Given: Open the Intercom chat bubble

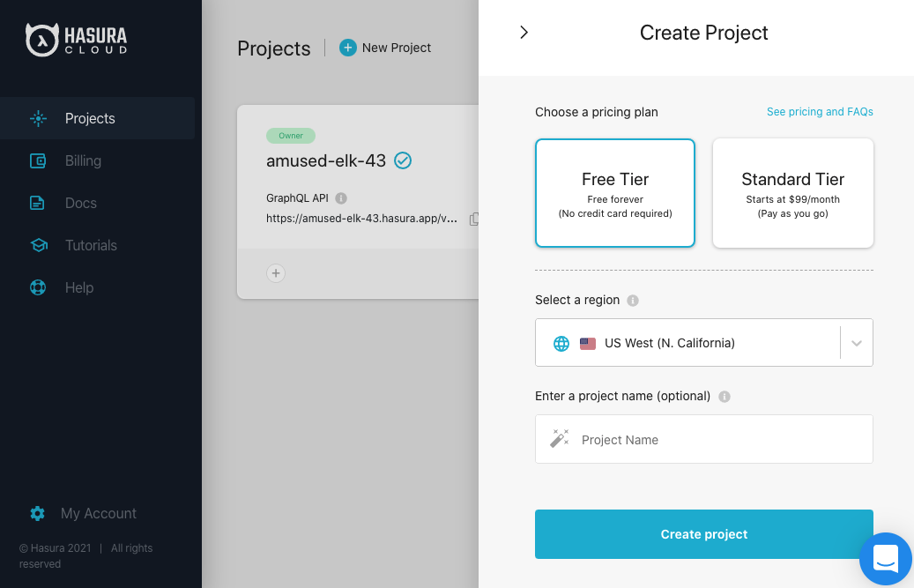Looking at the screenshot, I should click(885, 559).
